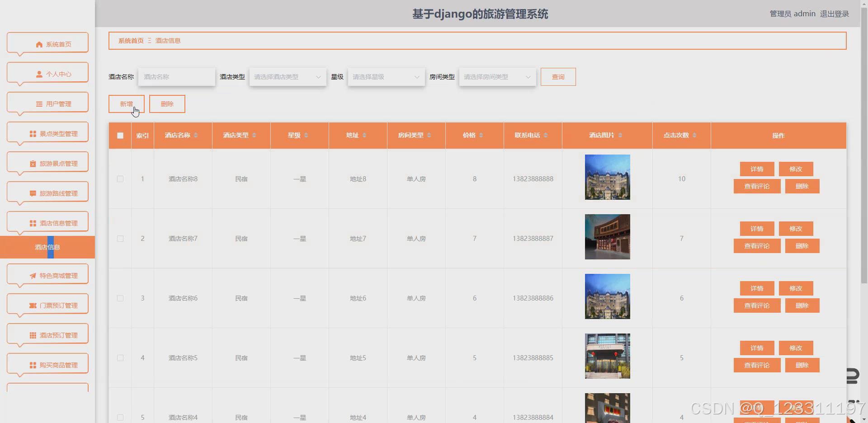This screenshot has width=868, height=423.
Task: Click the chat icon beside 旅游路线管理
Action: pyautogui.click(x=33, y=193)
